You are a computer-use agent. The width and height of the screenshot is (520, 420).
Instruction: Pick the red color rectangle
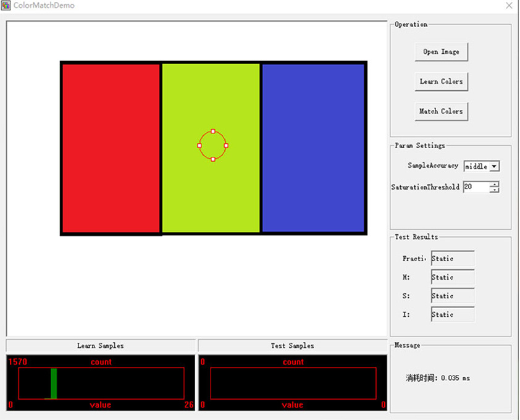click(111, 148)
